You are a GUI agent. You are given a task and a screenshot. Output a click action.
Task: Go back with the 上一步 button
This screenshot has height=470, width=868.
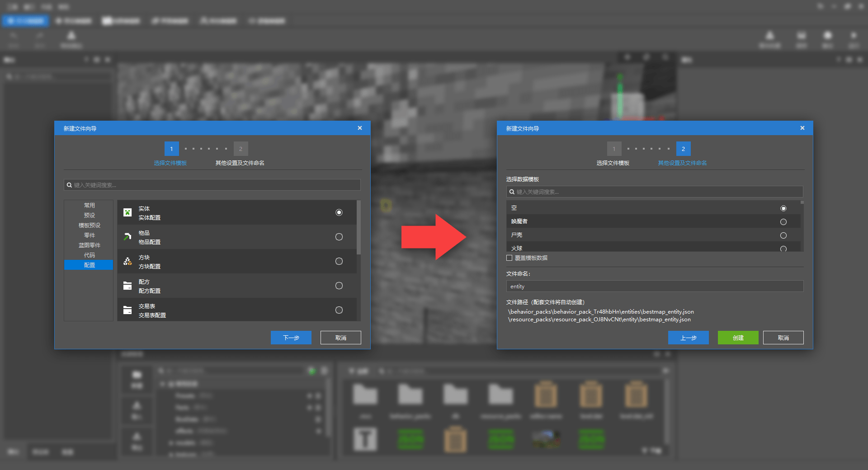click(x=688, y=338)
